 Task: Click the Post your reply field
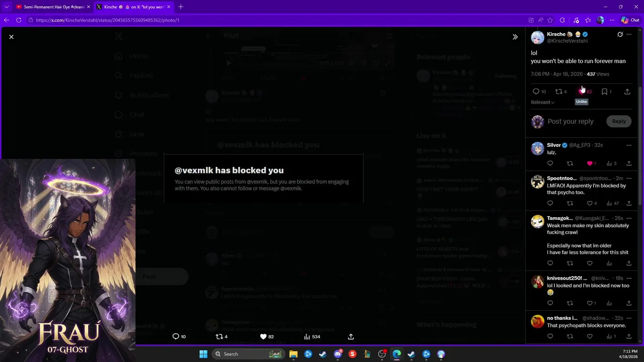pyautogui.click(x=571, y=121)
